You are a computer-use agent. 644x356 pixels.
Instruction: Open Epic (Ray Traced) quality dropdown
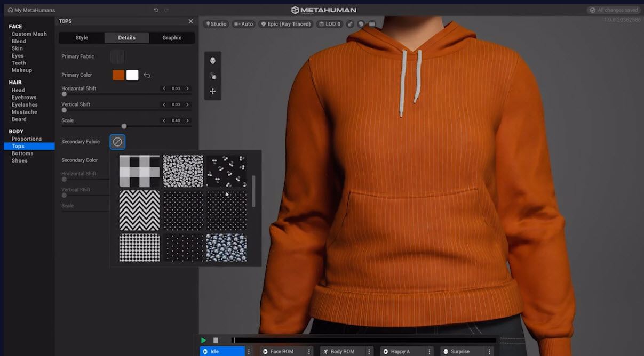[x=285, y=24]
